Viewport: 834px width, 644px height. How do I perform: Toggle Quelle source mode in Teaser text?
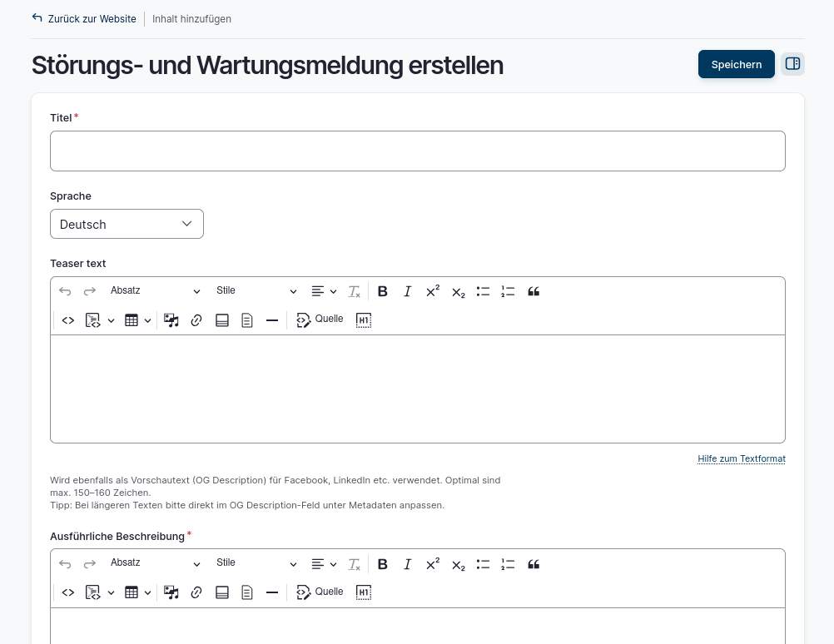[x=320, y=320]
